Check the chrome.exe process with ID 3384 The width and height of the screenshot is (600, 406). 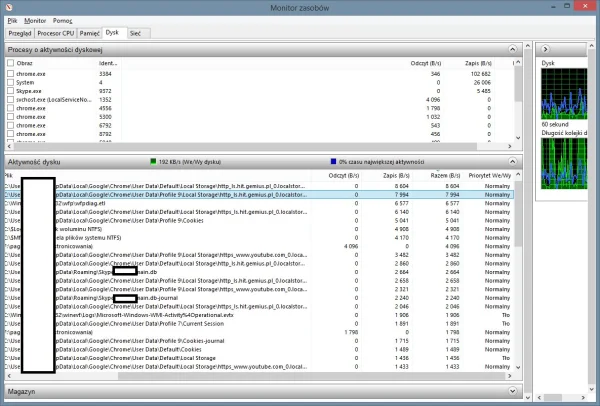click(x=10, y=73)
